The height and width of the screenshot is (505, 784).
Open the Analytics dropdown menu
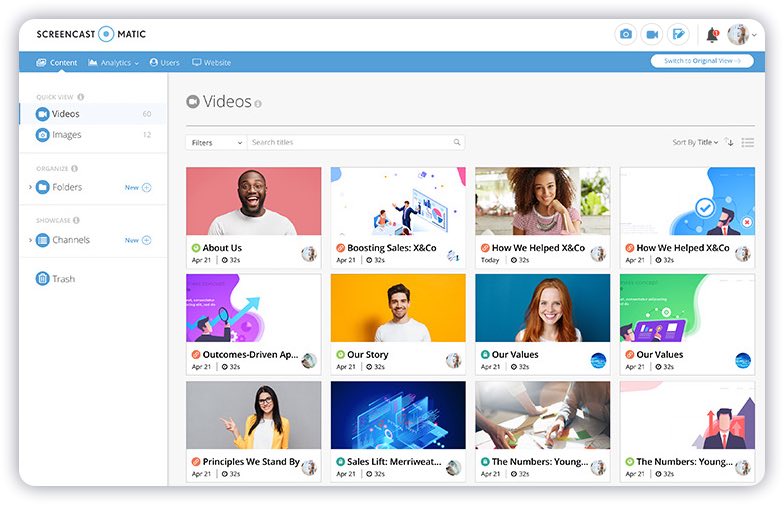(x=114, y=62)
